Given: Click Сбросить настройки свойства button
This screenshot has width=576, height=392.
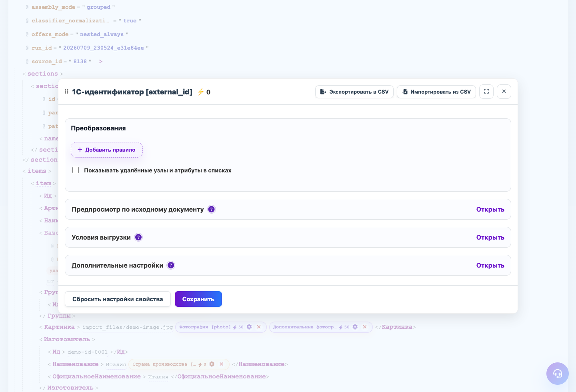Looking at the screenshot, I should [118, 299].
